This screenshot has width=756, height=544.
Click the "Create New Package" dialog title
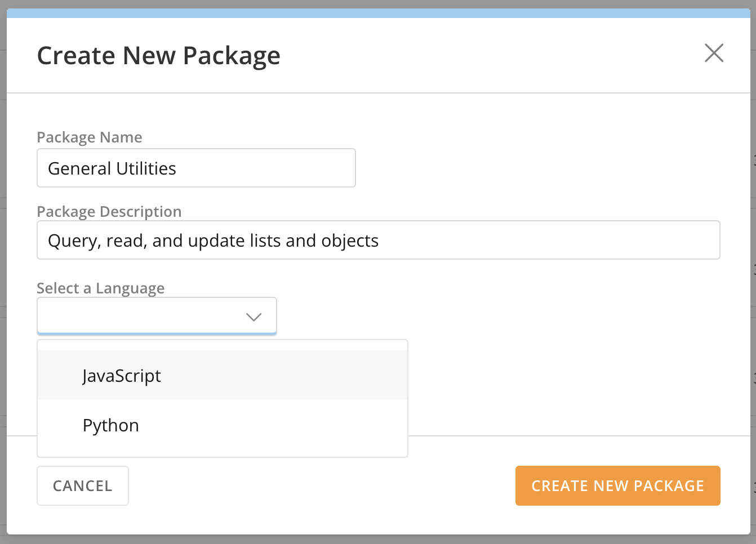coord(158,56)
